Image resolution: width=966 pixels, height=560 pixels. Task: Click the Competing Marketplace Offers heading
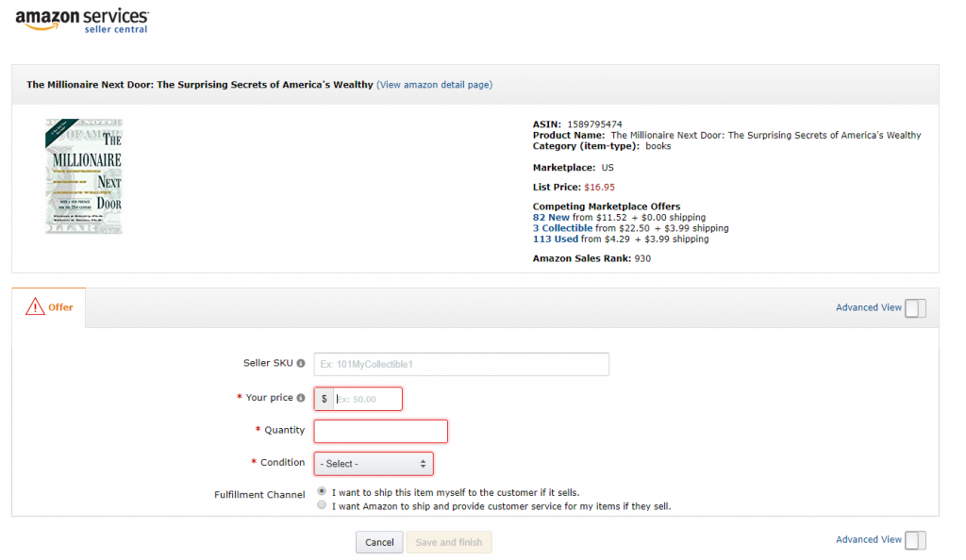607,206
